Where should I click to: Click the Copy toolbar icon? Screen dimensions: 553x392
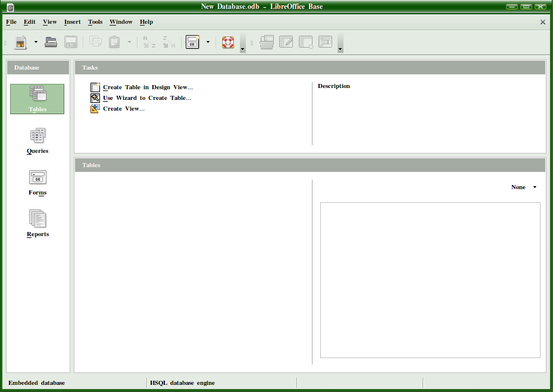(x=95, y=42)
